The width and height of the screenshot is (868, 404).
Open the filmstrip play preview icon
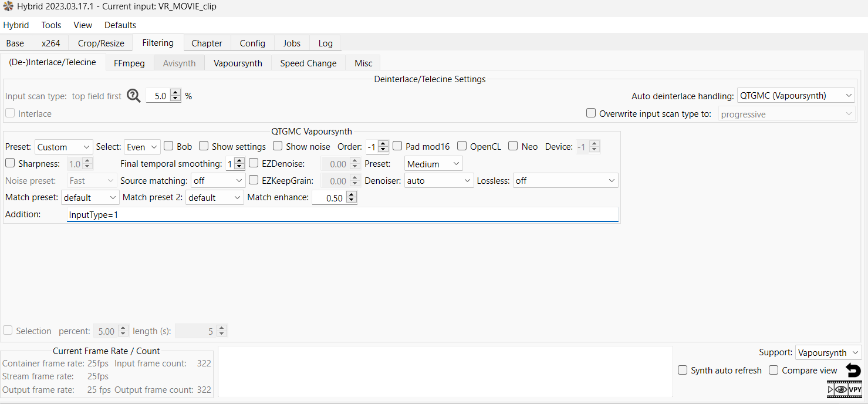(830, 389)
